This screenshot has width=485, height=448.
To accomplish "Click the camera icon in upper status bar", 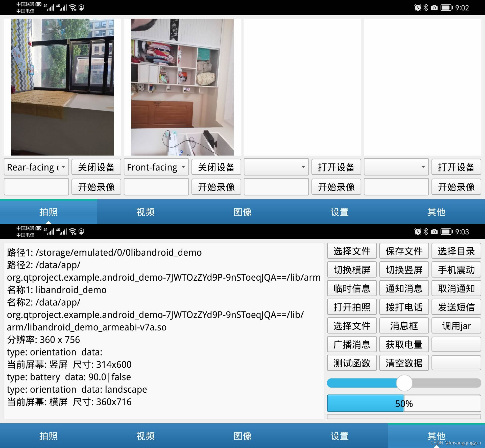I will [x=434, y=8].
